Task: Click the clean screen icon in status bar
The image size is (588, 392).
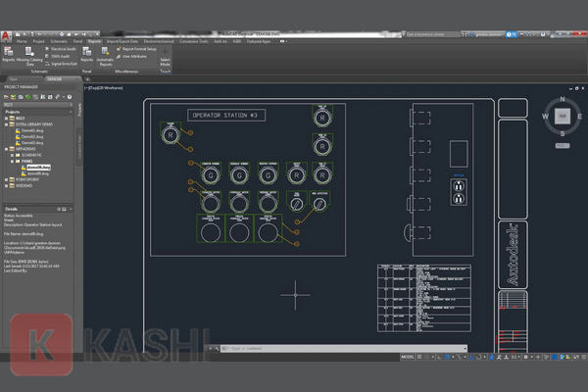Action: coord(576,357)
